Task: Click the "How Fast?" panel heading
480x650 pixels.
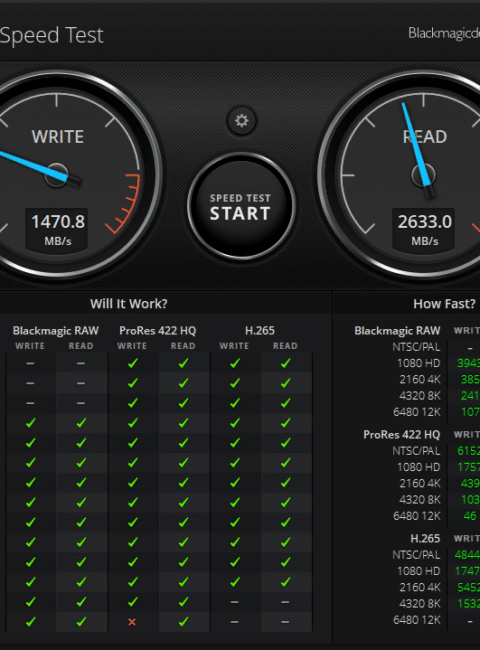Action: click(444, 304)
